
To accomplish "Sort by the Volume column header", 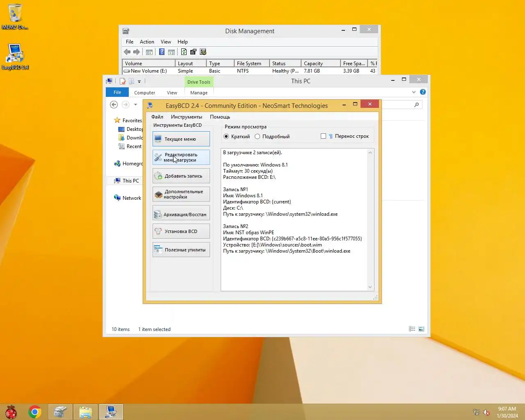I will 148,64.
